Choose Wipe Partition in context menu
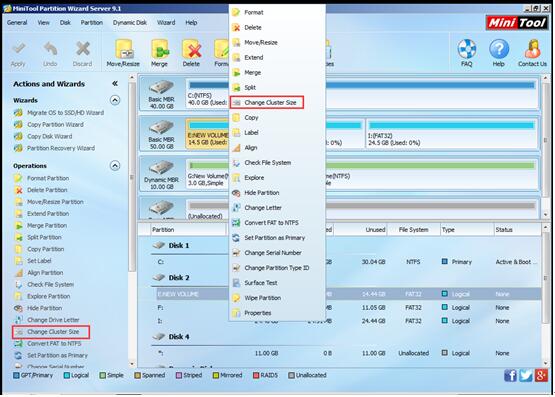Screen dimensions: 555x397 278,298
